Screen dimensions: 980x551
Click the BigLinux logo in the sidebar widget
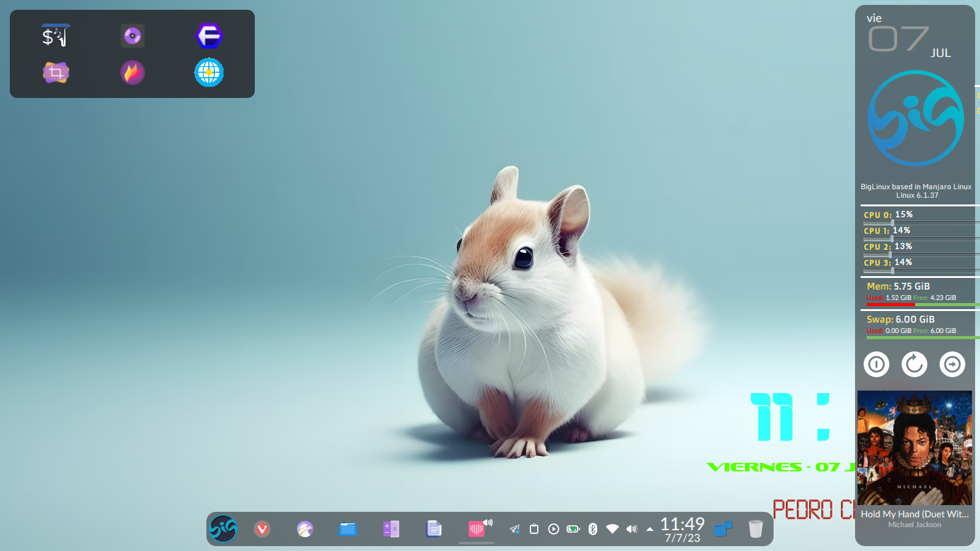coord(916,118)
